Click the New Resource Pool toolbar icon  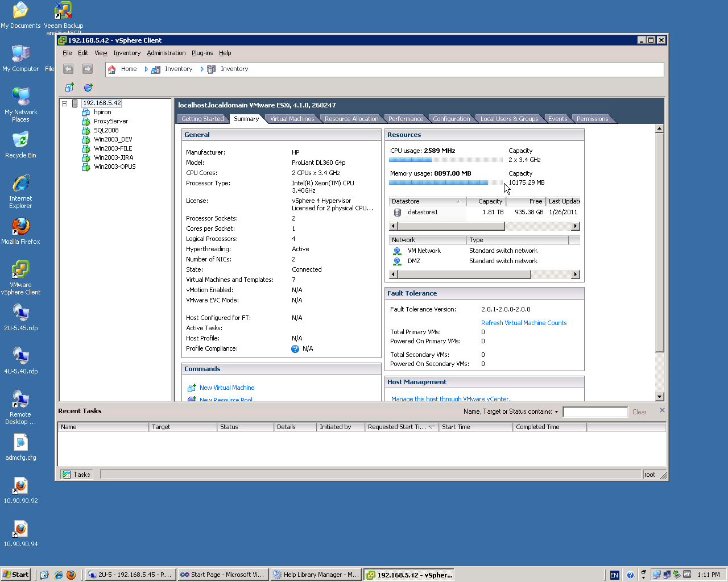tap(88, 88)
